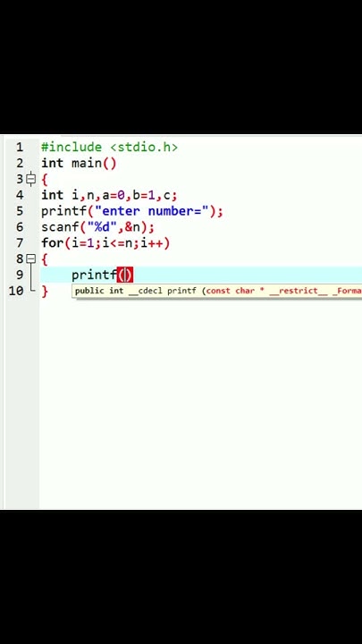The width and height of the screenshot is (362, 644).
Task: Click line number 10 in the gutter
Action: 16,292
